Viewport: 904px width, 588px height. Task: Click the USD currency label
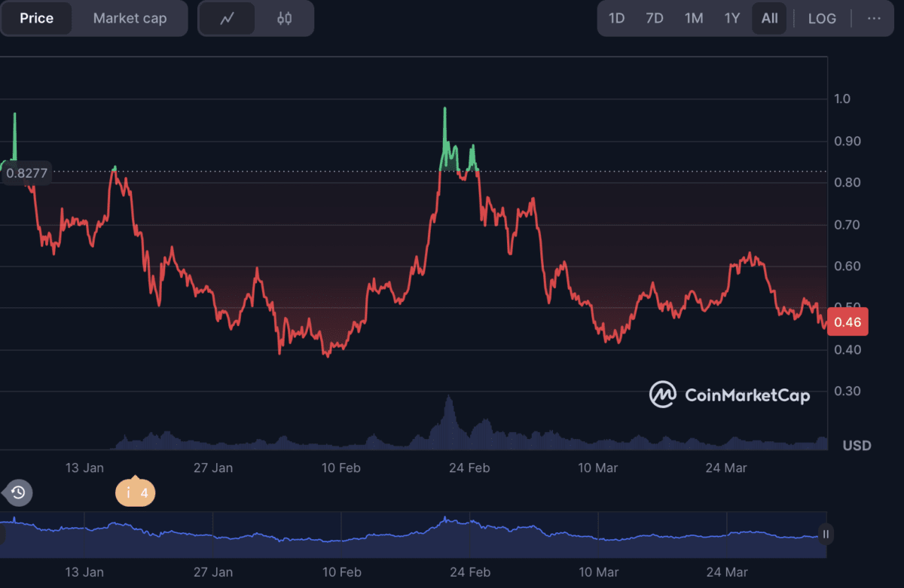click(858, 446)
